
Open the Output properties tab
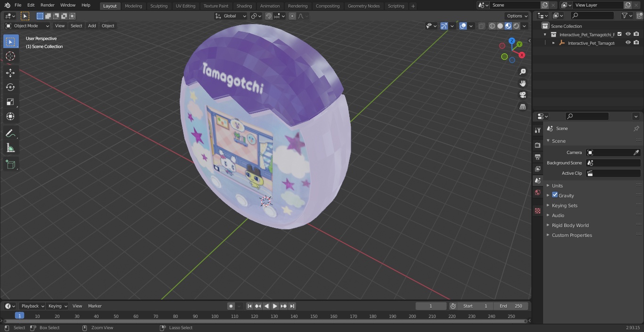point(537,157)
